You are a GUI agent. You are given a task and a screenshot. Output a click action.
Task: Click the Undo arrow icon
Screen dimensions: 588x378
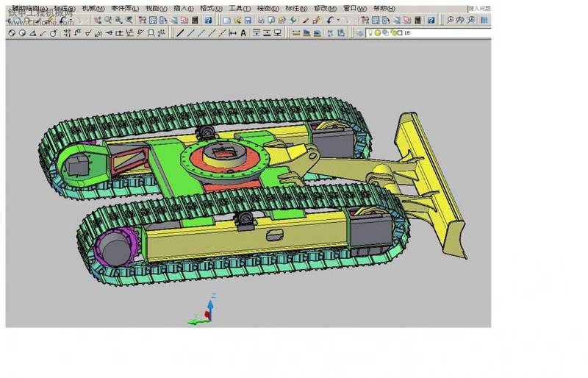pos(329,21)
